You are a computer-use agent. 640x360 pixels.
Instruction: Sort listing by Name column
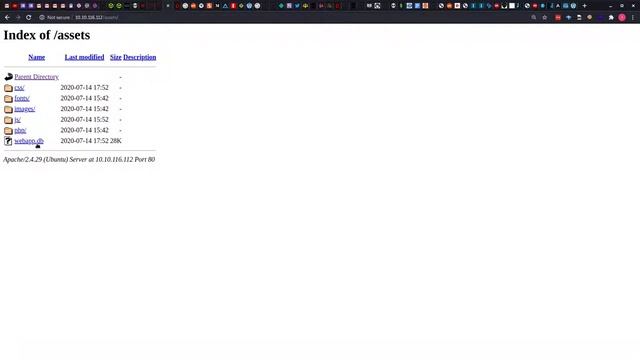click(37, 58)
